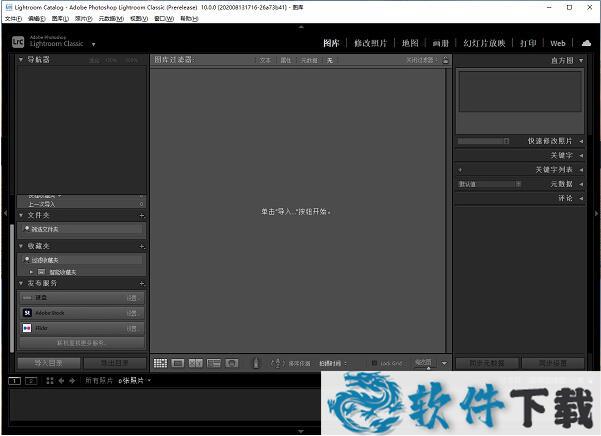
Task: Open Survey view icon in toolbar
Action: (x=213, y=363)
